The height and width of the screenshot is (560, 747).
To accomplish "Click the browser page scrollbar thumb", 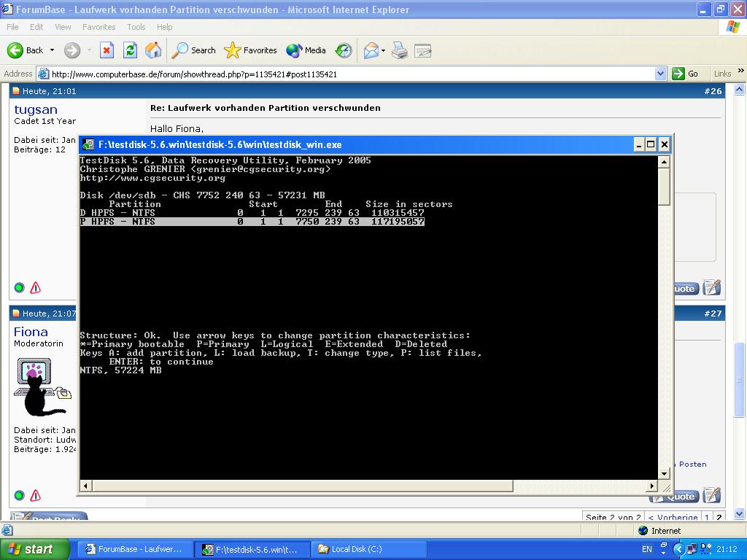I will [x=740, y=379].
